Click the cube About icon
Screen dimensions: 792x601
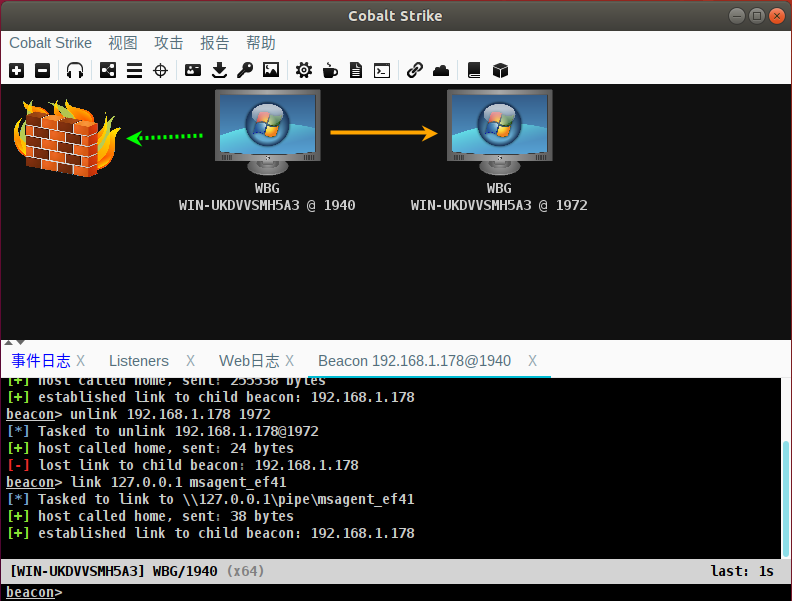500,70
